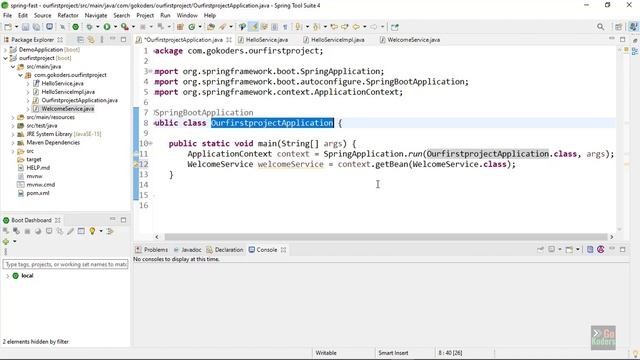640x360 pixels.
Task: Click the Smart Insert status bar field
Action: [393, 353]
